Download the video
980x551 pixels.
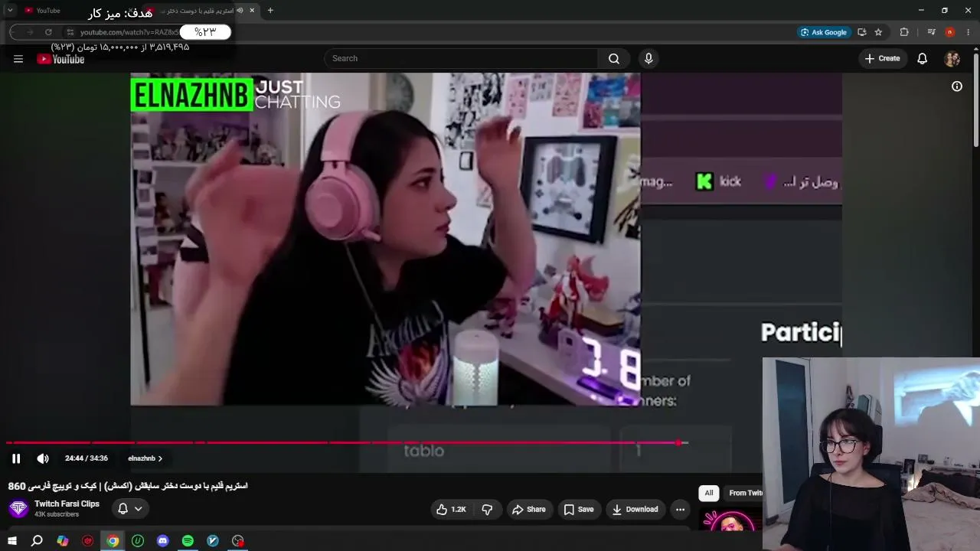(635, 510)
